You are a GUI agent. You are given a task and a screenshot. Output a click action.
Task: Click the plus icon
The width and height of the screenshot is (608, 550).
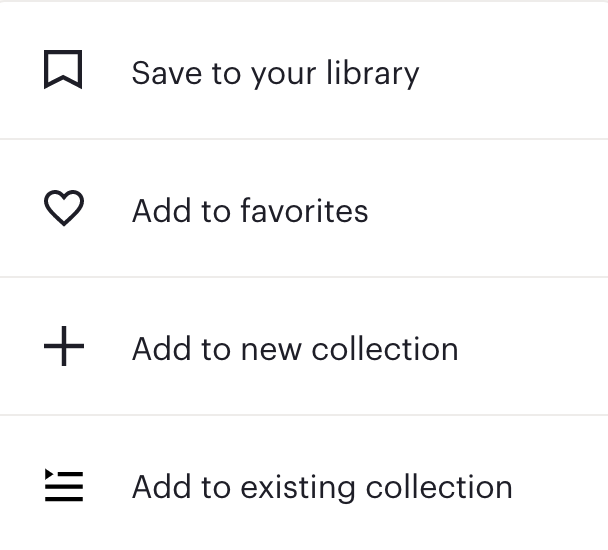(64, 346)
